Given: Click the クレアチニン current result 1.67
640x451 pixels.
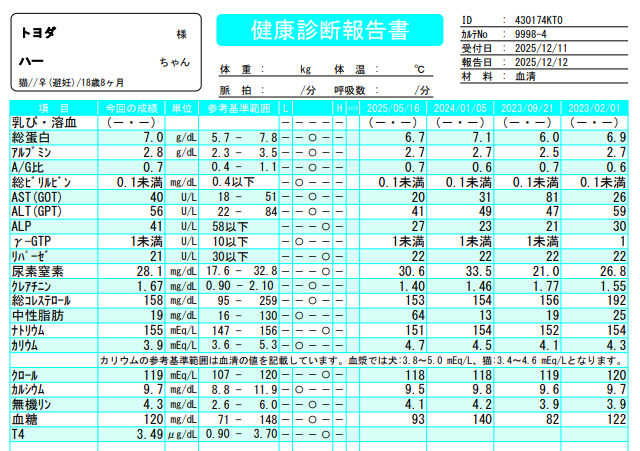Looking at the screenshot, I should (149, 286).
